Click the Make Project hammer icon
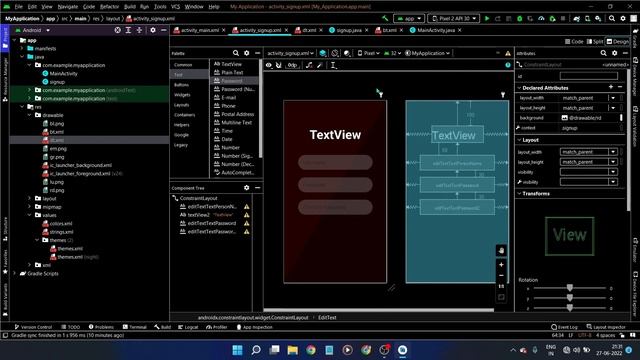This screenshot has height=360, width=640. click(385, 18)
